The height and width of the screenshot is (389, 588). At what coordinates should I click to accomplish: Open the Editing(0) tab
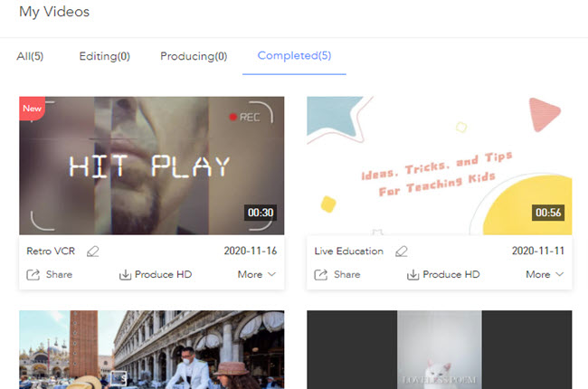tap(104, 56)
